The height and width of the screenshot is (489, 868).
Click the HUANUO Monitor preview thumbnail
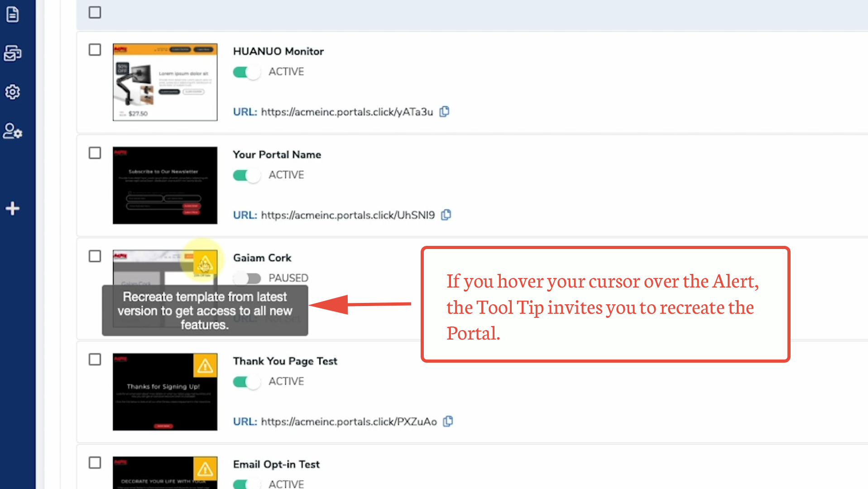click(165, 82)
